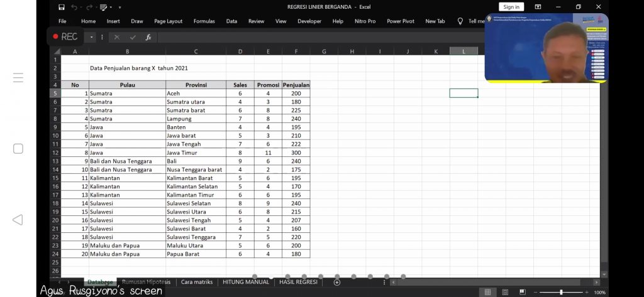Image resolution: width=644 pixels, height=297 pixels.
Task: Expand the Customize Quick Access Toolbar dropdown
Action: tap(119, 7)
